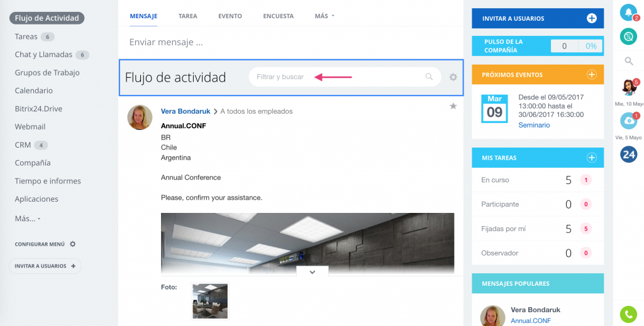Click Configurar Menú text link
This screenshot has height=326, width=644.
coord(40,244)
